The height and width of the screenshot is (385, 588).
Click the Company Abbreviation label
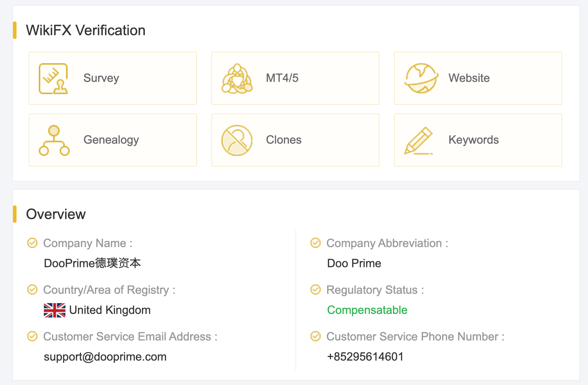(x=387, y=243)
